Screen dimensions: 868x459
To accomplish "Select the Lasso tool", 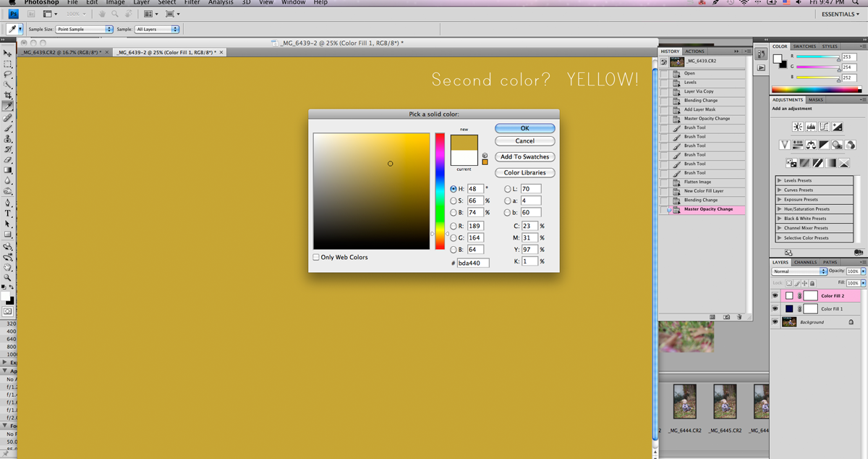I will point(8,75).
